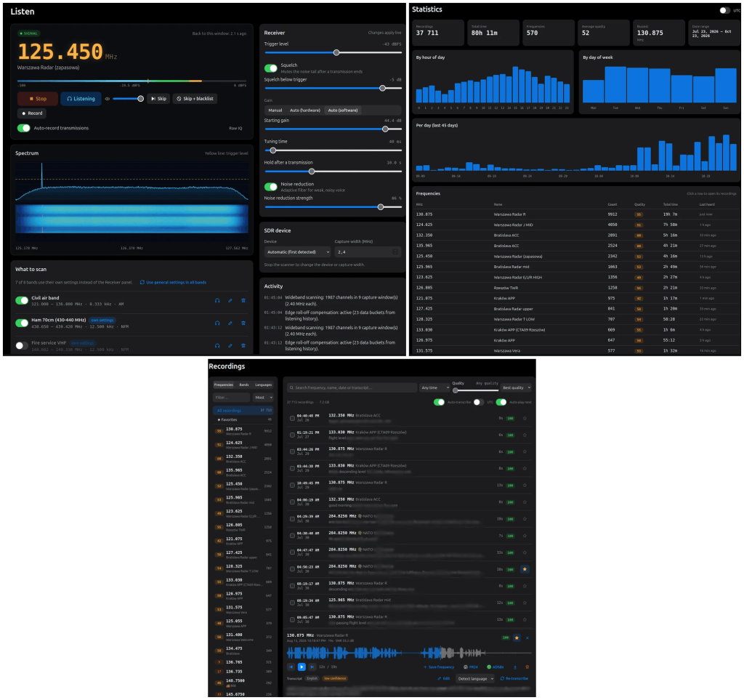Switch to the Bands tab in Recordings
The height and width of the screenshot is (700, 744).
(x=244, y=385)
